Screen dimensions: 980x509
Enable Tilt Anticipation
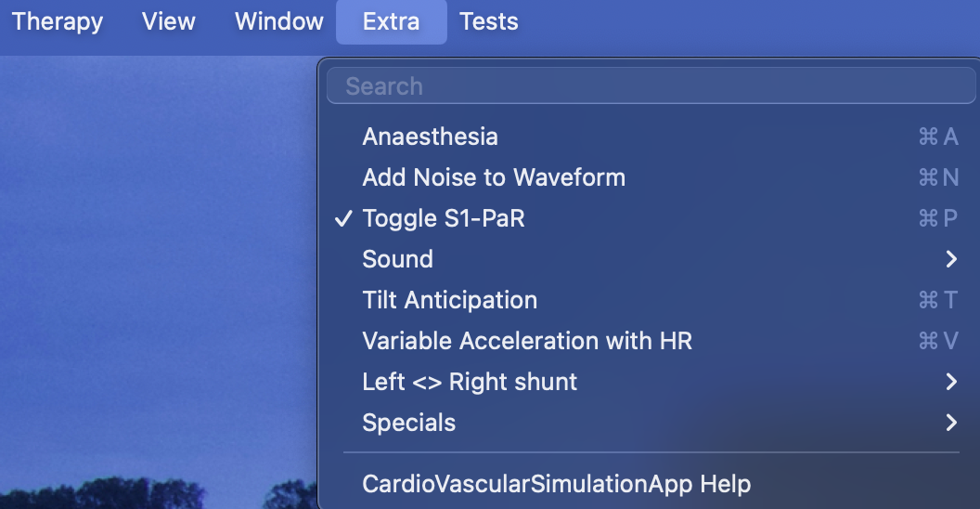(450, 300)
